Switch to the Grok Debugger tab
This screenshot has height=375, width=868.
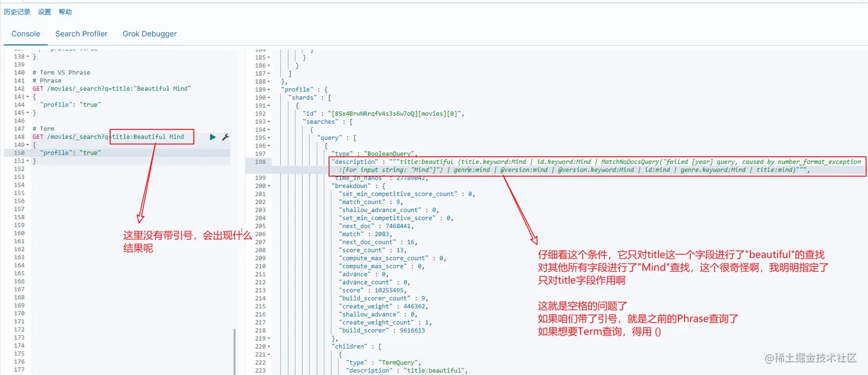click(x=150, y=34)
